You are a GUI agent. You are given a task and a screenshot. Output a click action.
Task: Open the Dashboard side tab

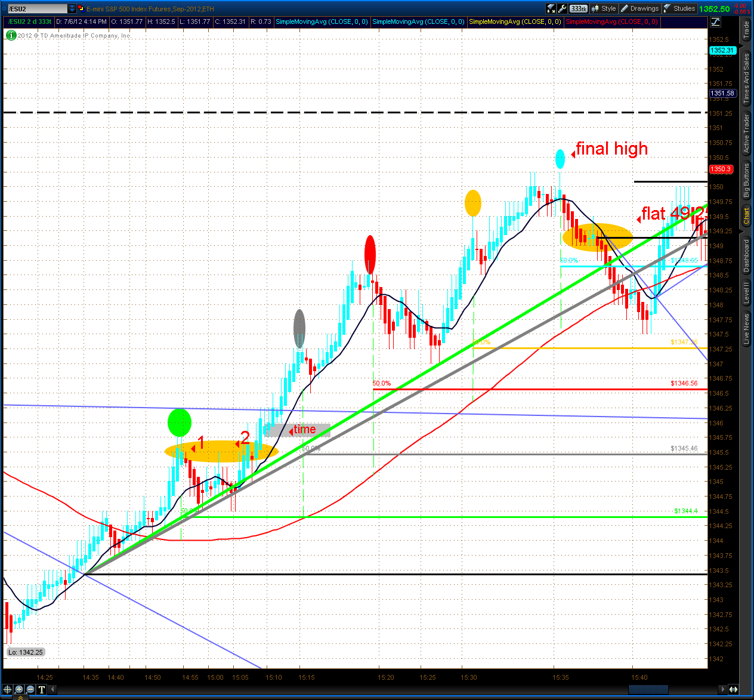pos(746,255)
